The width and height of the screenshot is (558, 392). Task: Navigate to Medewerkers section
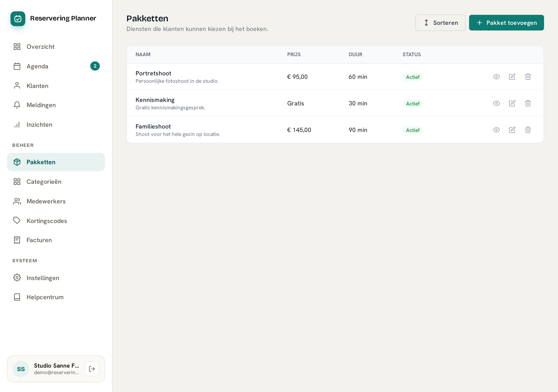click(x=56, y=201)
